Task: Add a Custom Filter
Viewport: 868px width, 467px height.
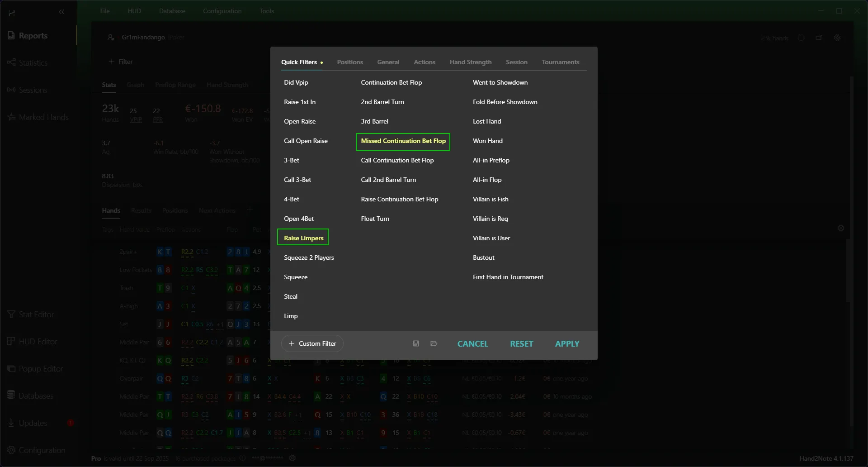Action: tap(312, 344)
